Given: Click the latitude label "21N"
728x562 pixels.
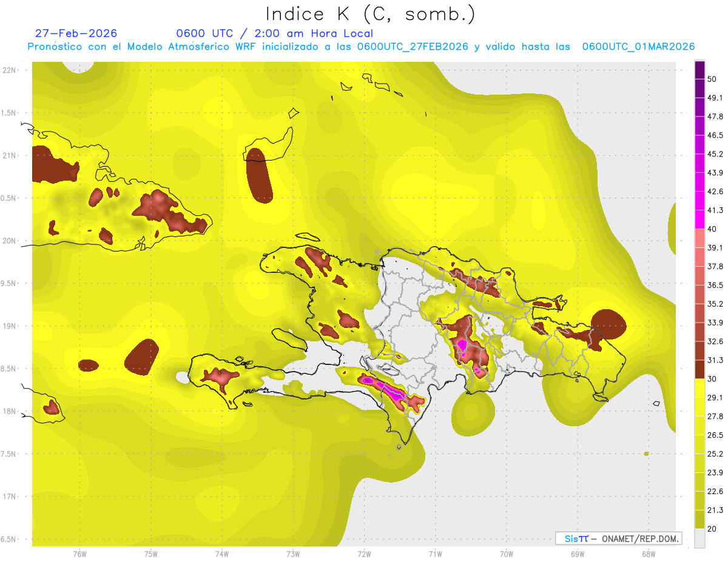Looking at the screenshot, I should click(10, 155).
